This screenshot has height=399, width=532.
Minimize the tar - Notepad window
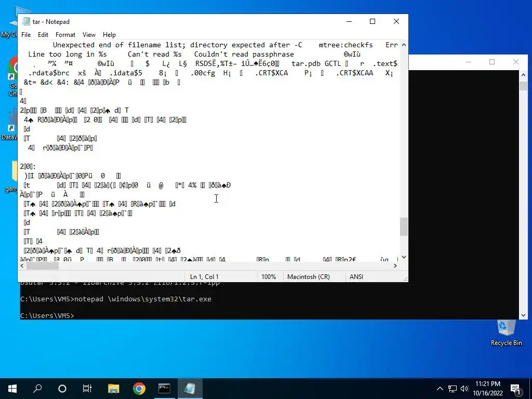[x=349, y=21]
